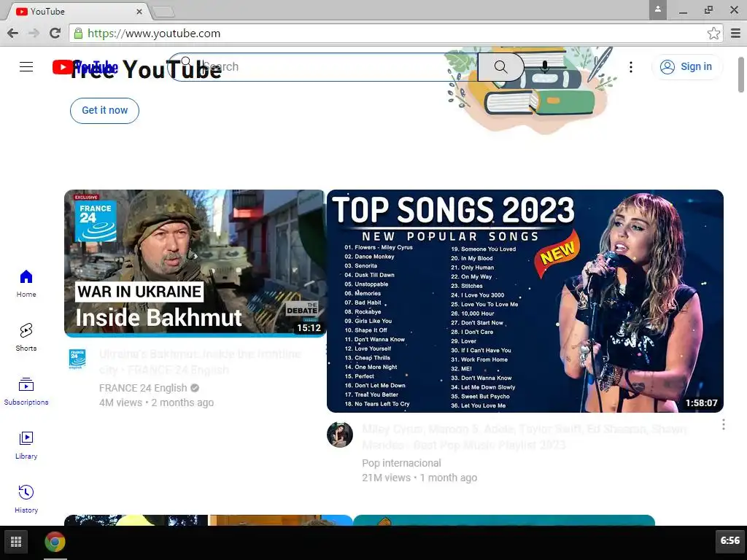Open a new browser tab
The height and width of the screenshot is (560, 747).
pyautogui.click(x=163, y=12)
